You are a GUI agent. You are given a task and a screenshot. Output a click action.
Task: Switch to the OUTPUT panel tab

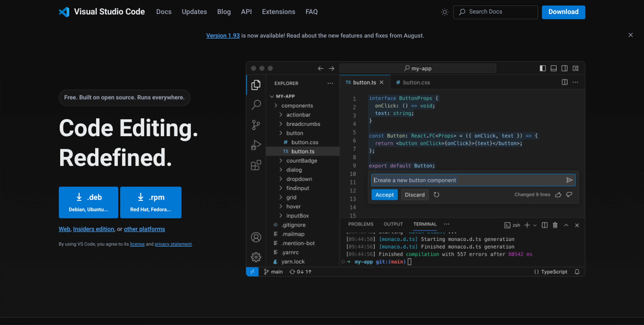(x=393, y=224)
